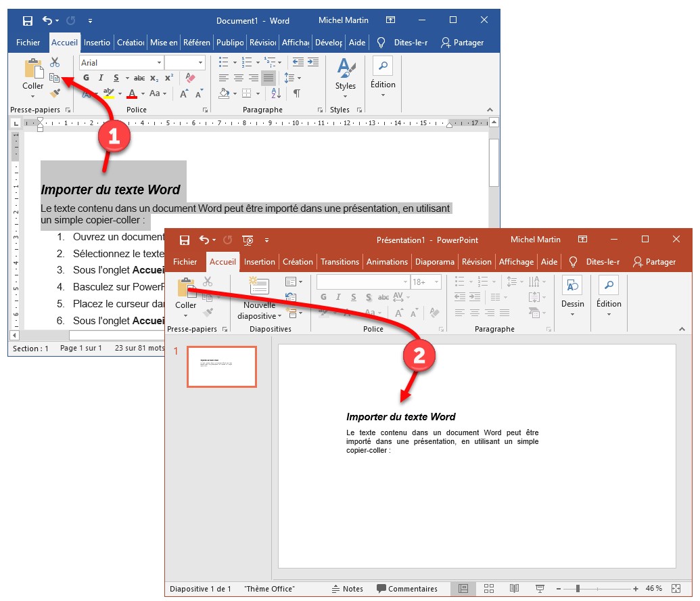Viewport: 700px width, 601px height.
Task: Open slide sorter view in PowerPoint status bar
Action: [x=489, y=589]
